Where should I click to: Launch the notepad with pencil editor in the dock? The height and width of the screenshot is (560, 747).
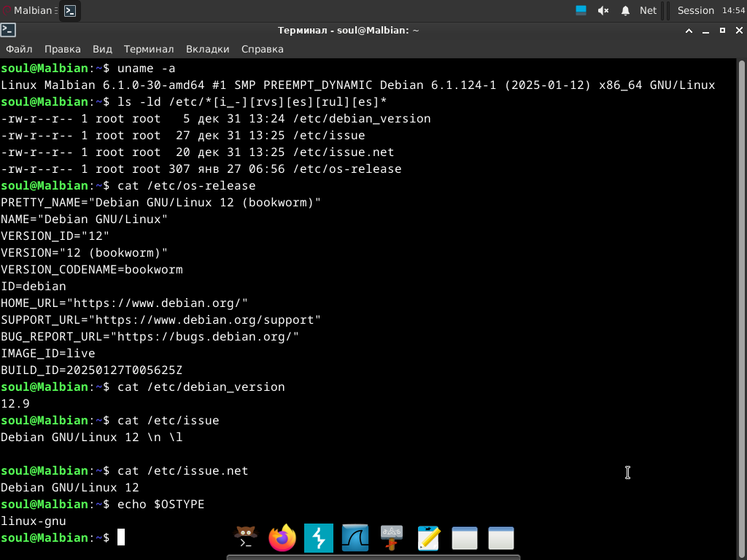click(x=428, y=538)
